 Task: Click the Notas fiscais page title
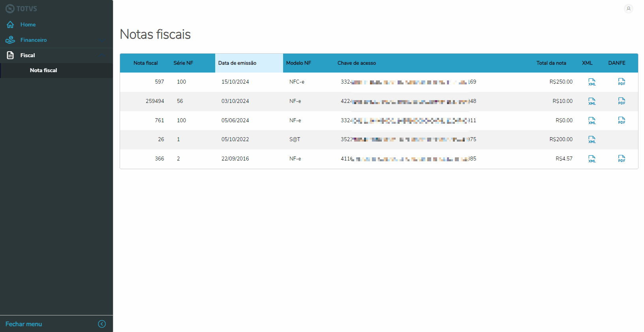[155, 34]
